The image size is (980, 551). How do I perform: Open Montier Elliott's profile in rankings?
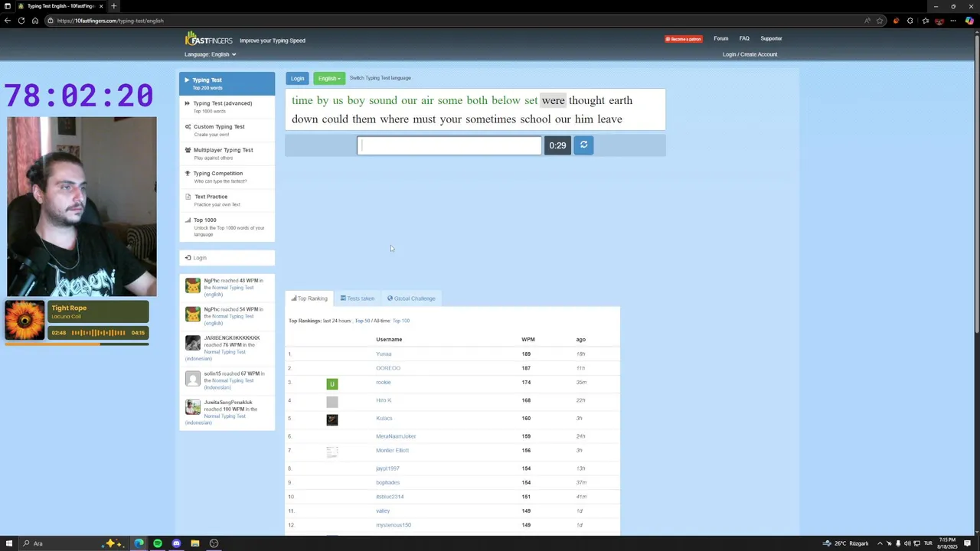[x=392, y=450]
